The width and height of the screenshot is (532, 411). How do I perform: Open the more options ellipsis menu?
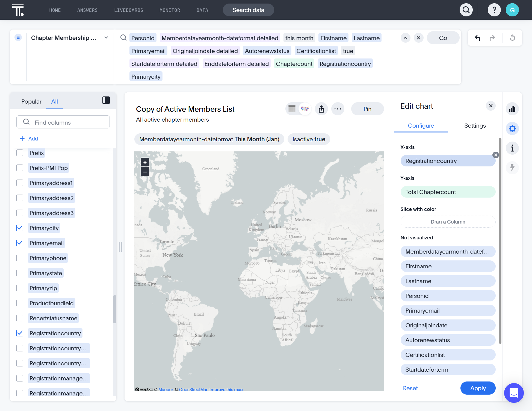pyautogui.click(x=338, y=109)
